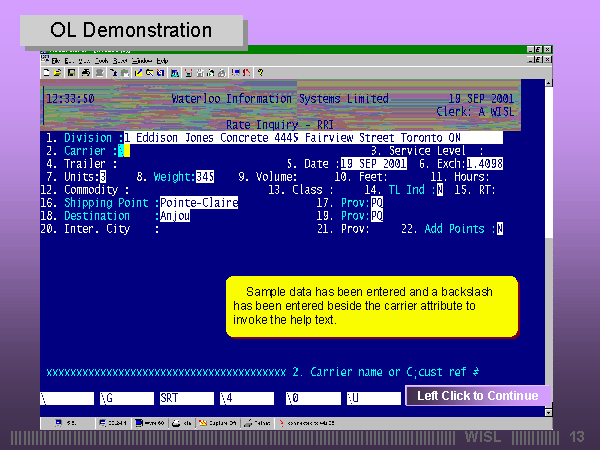Click the Weight field showing 345
600x450 pixels.
(206, 176)
